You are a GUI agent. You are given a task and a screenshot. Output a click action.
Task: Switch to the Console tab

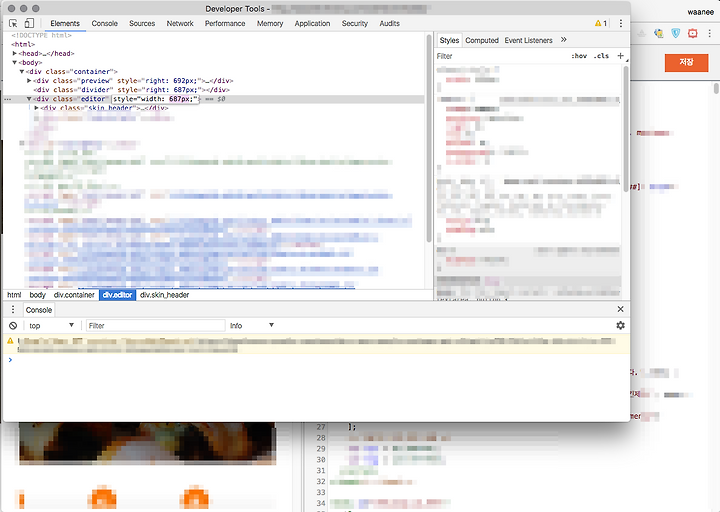104,23
